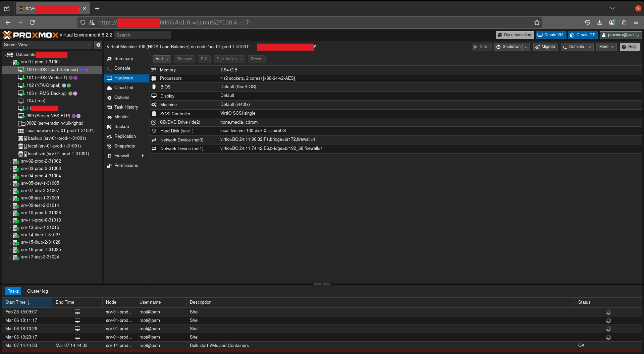Image resolution: width=644 pixels, height=354 pixels.
Task: Switch to the Cluster log tab
Action: pos(38,291)
